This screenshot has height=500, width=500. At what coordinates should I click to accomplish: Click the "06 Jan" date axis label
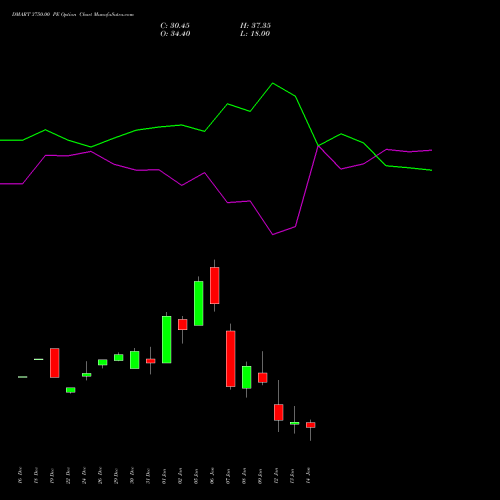pyautogui.click(x=212, y=476)
